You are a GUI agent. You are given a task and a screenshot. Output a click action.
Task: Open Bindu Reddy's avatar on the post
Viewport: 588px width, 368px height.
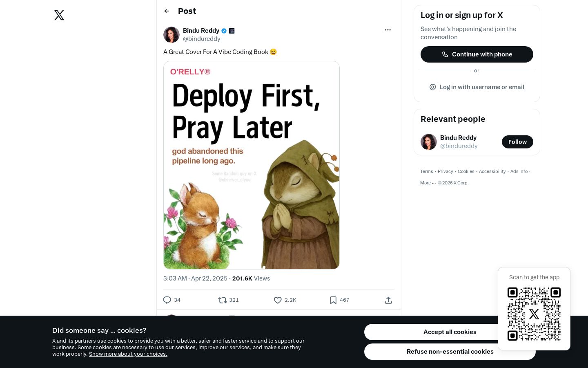pos(171,35)
